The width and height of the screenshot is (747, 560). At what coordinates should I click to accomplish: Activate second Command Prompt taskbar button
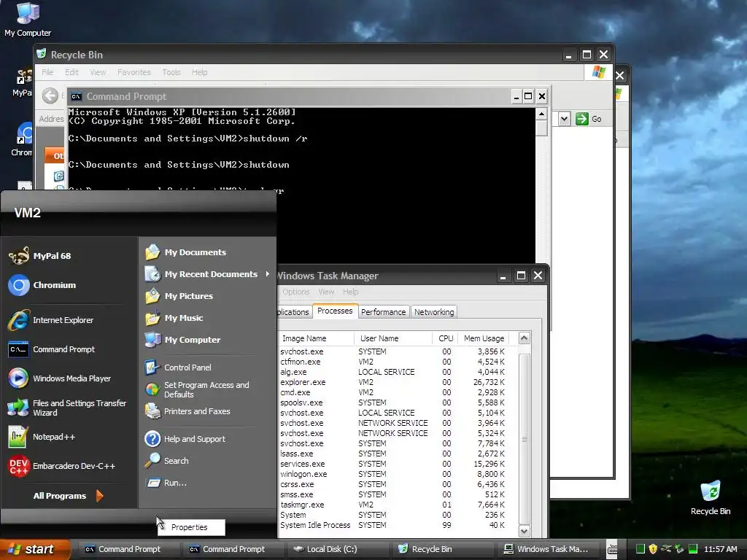[233, 549]
